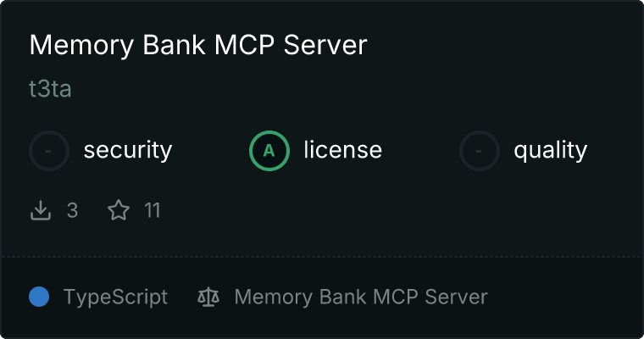Open the footer Memory Bank MCP Server license text
The image size is (644, 339).
tap(361, 297)
